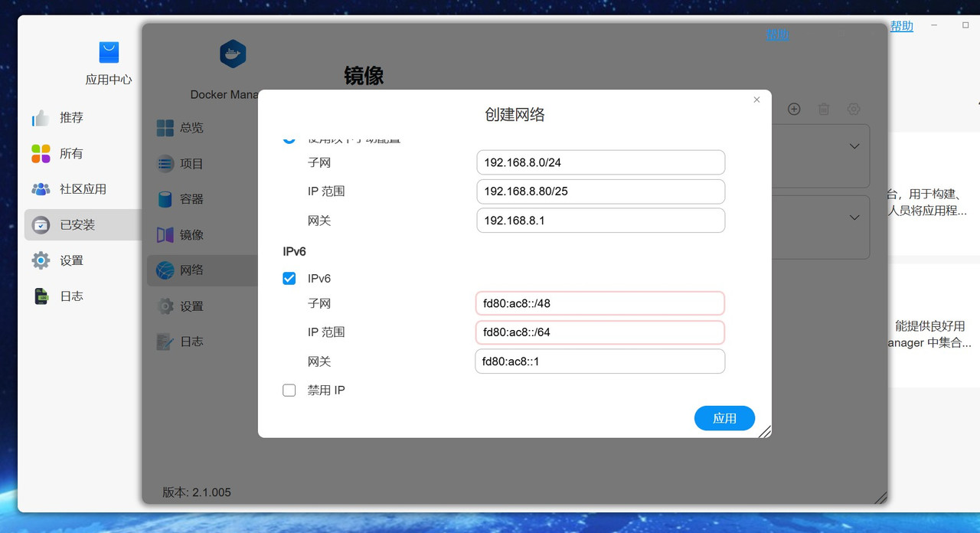Viewport: 980px width, 533px height.
Task: Click the trash delete toolbar icon
Action: coord(824,110)
